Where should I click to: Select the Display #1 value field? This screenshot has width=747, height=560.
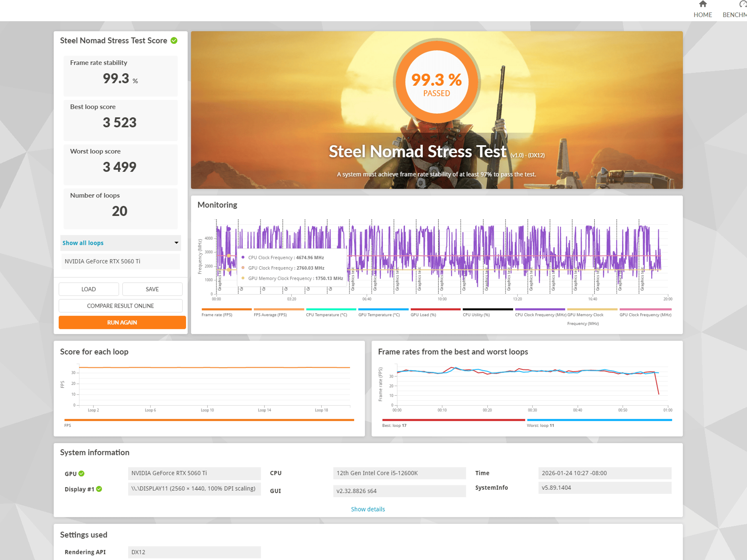coord(194,489)
